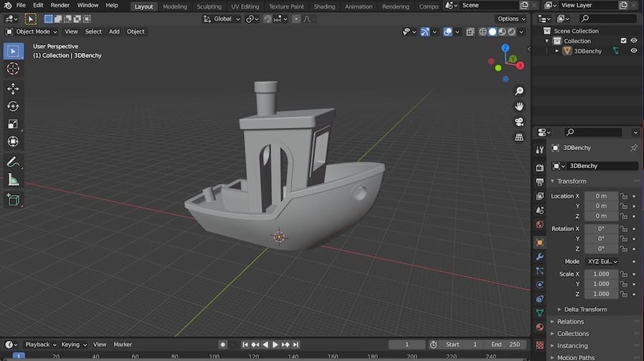This screenshot has height=361, width=644.
Task: Toggle proportional editing button
Action: (296, 19)
